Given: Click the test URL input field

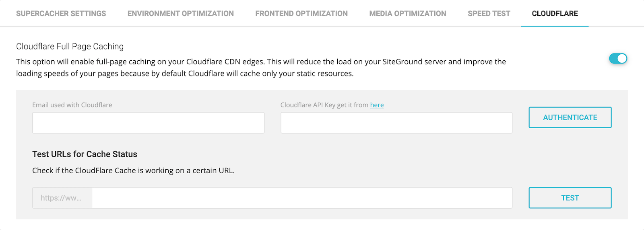Looking at the screenshot, I should pos(302,198).
